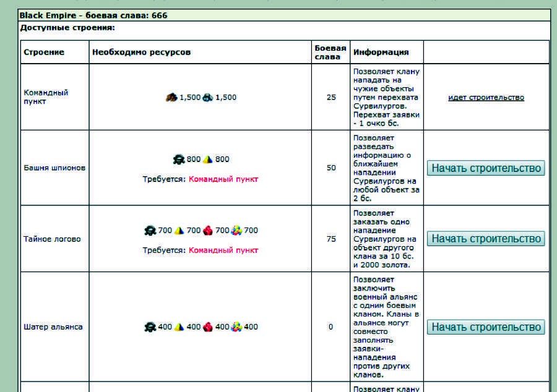Click the 'Тайное логово' building name
Screen dimensions: 557x392
[x=52, y=239]
